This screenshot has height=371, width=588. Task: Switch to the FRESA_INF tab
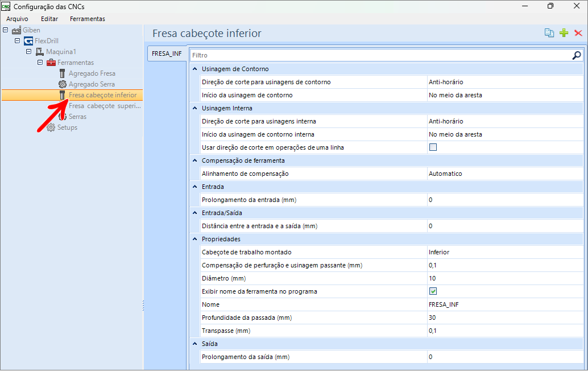click(167, 54)
